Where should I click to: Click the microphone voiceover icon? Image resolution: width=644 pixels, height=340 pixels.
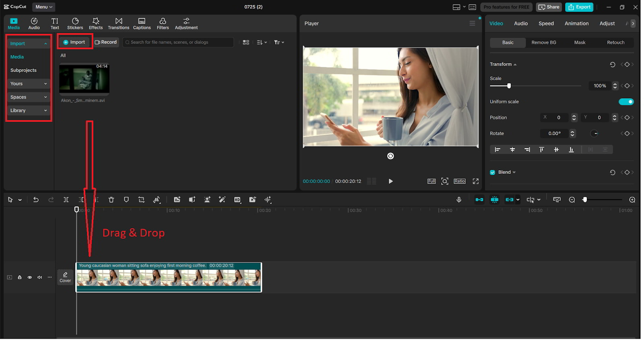pyautogui.click(x=459, y=200)
